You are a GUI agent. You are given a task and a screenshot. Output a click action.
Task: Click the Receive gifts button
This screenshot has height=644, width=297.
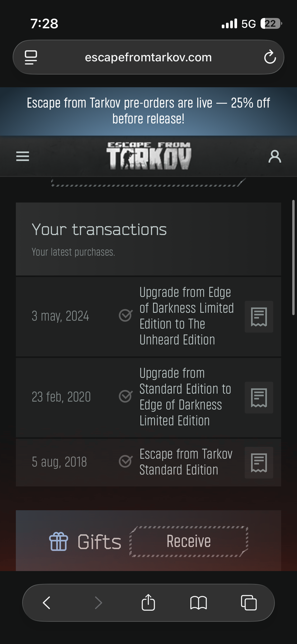pyautogui.click(x=189, y=541)
